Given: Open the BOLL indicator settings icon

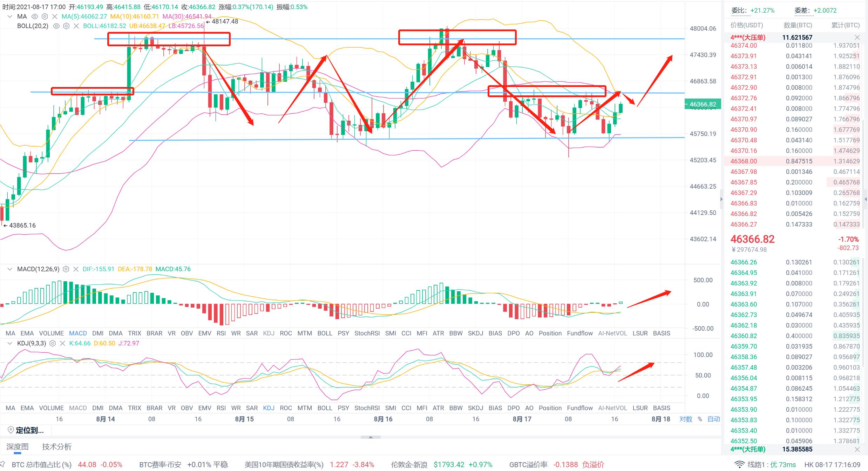Looking at the screenshot, I should pyautogui.click(x=66, y=26).
